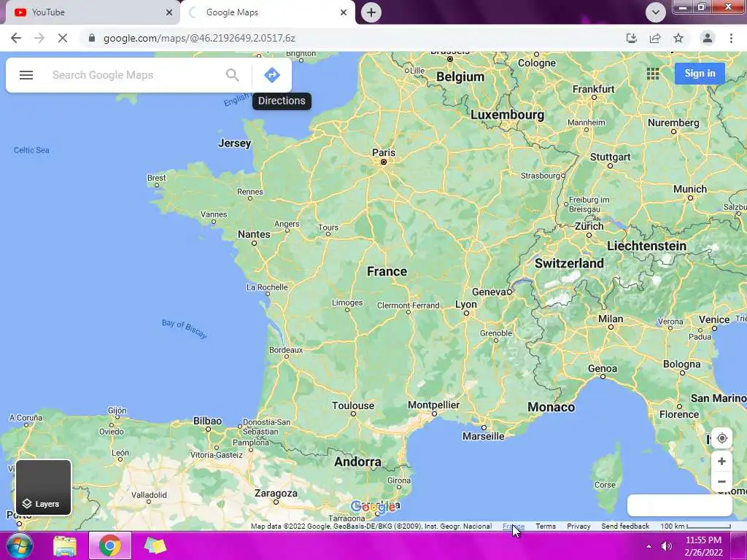747x560 pixels.
Task: Open a new browser tab
Action: pos(371,12)
